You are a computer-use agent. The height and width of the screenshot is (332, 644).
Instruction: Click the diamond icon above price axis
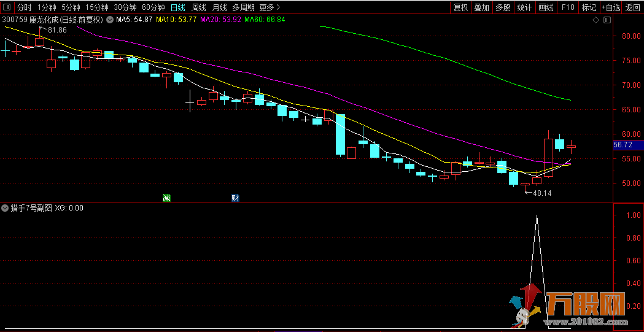596,20
